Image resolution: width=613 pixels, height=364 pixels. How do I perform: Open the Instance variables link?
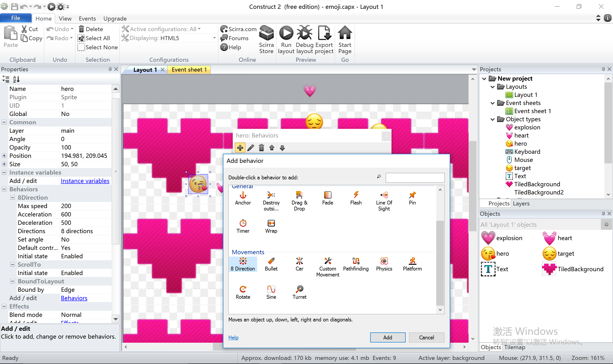85,181
